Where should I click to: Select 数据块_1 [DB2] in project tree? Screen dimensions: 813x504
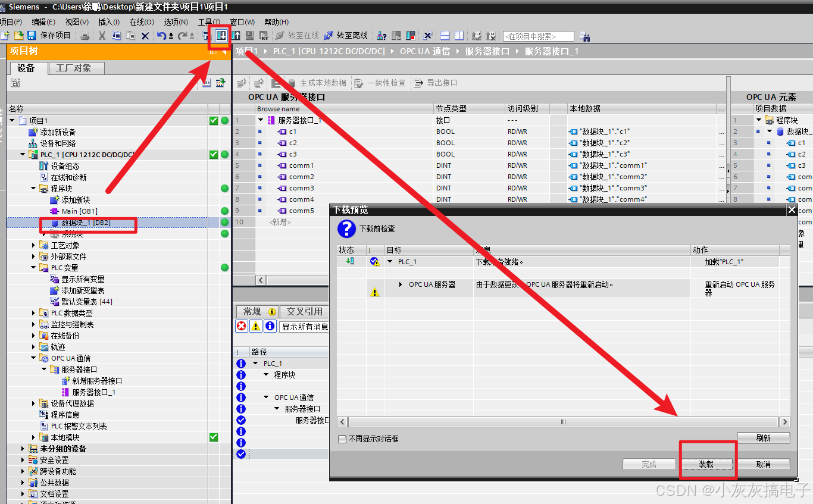pyautogui.click(x=80, y=223)
